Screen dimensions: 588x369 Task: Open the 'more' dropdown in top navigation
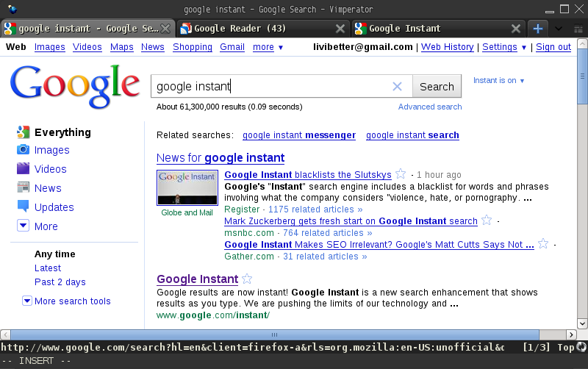268,47
